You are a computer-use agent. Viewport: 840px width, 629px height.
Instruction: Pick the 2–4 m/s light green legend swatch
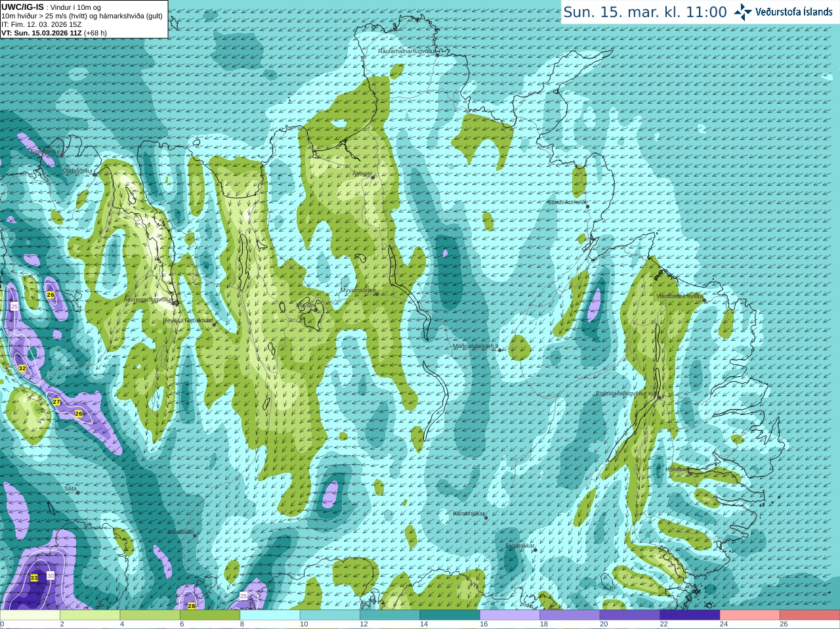pos(90,615)
